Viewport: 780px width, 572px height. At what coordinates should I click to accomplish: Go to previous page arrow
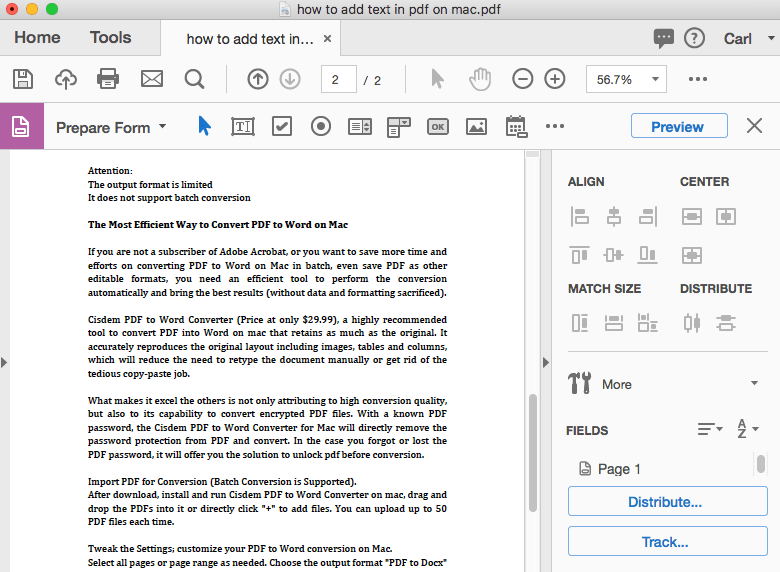[x=258, y=79]
